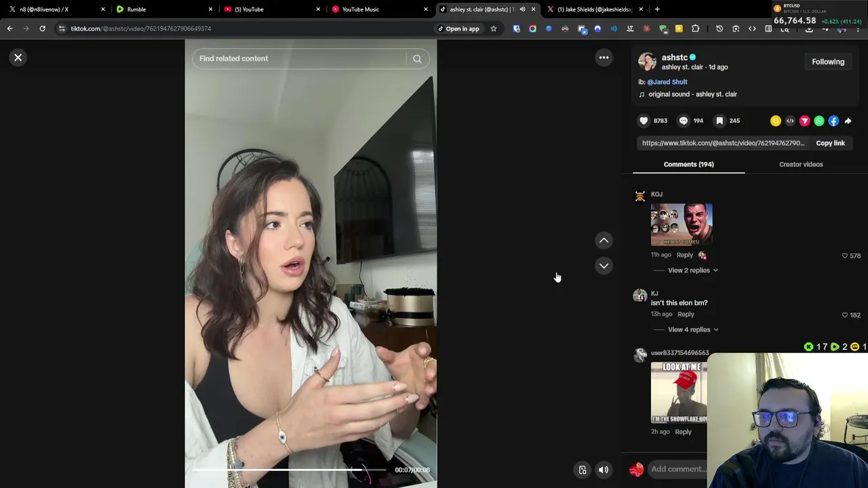This screenshot has height=488, width=868.
Task: Click the developer code brackets extension icon
Action: pos(752,28)
